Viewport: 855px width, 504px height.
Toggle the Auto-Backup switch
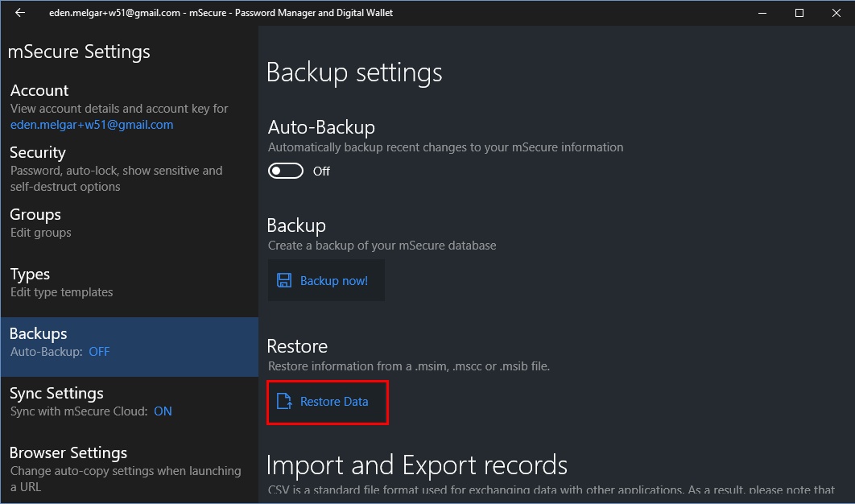tap(286, 171)
